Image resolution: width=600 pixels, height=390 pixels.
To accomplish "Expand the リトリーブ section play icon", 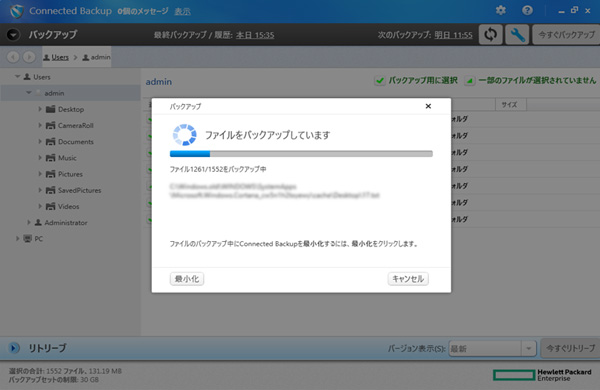I will [13, 348].
